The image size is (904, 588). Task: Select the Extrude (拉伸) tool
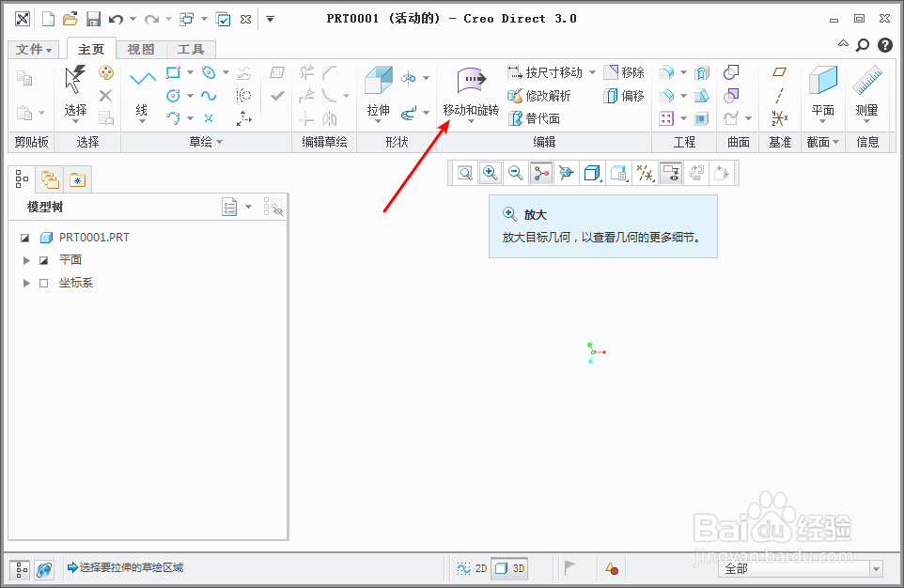point(378,92)
